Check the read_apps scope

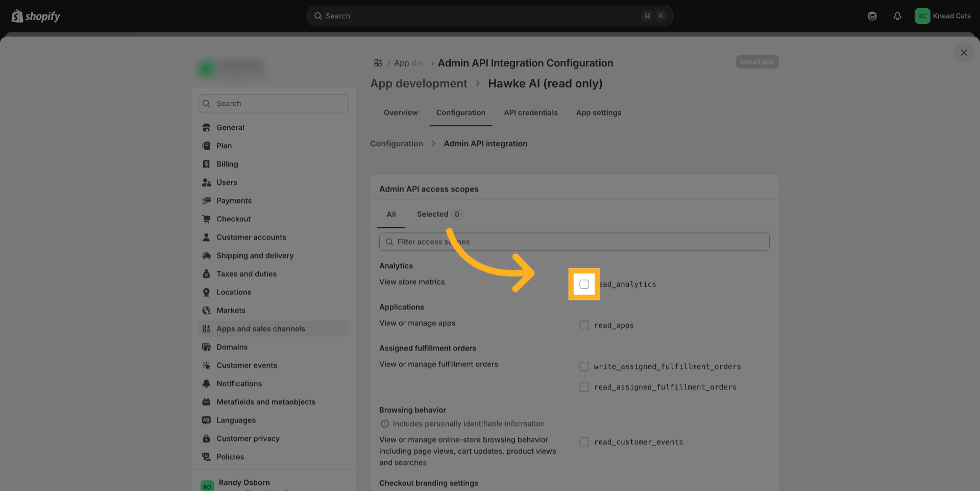pyautogui.click(x=584, y=325)
